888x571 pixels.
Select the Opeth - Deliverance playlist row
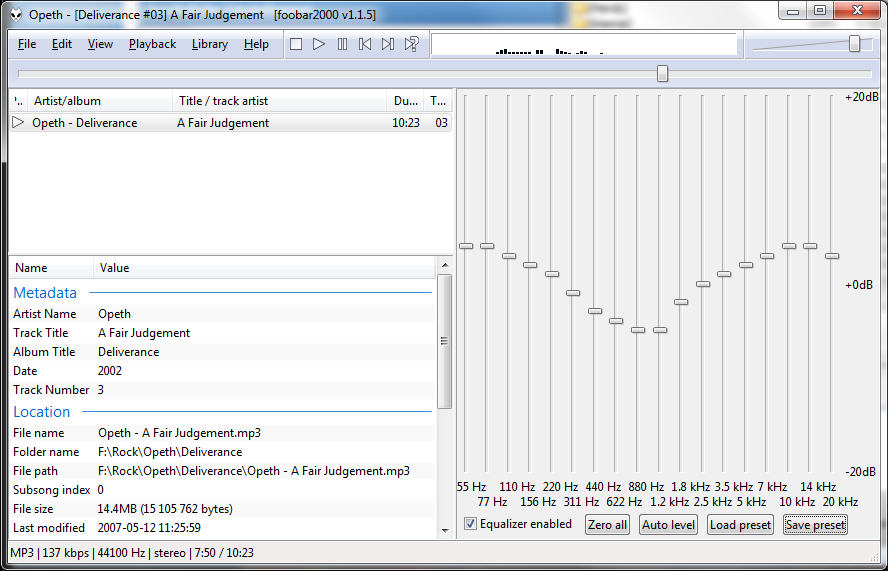pyautogui.click(x=230, y=123)
